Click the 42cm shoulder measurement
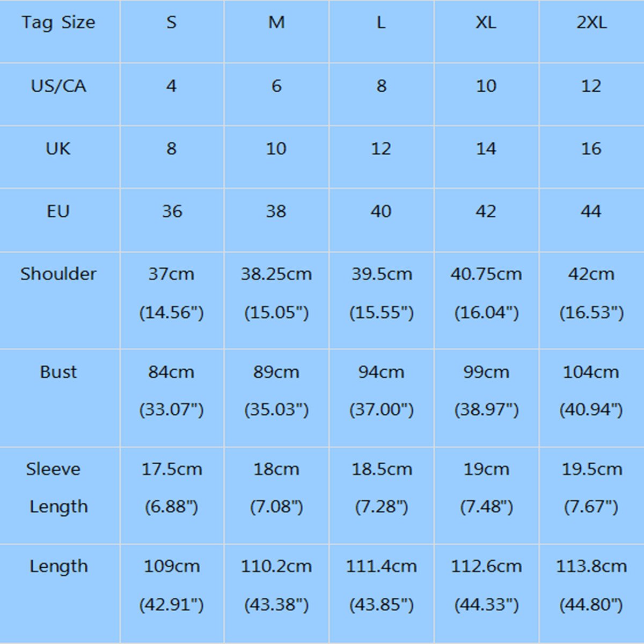 (591, 274)
